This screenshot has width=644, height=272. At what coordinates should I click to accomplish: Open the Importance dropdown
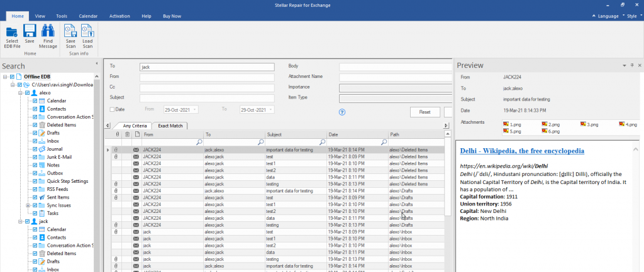[395, 87]
